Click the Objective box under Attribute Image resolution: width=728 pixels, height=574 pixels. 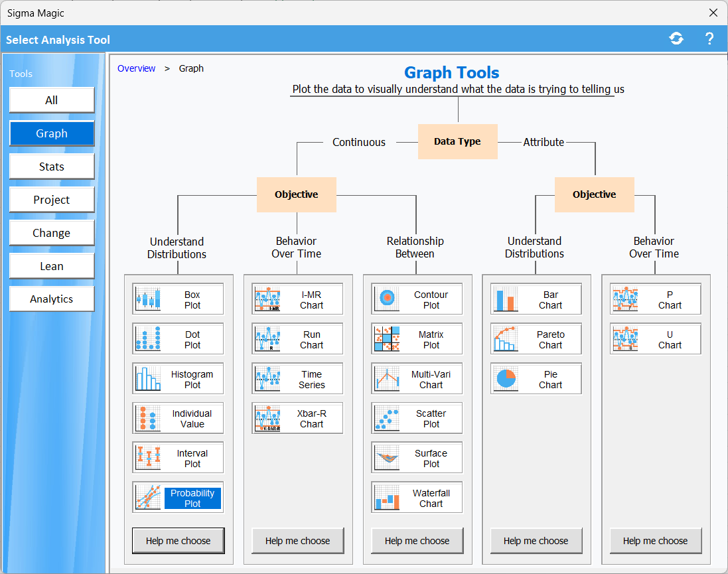595,194
